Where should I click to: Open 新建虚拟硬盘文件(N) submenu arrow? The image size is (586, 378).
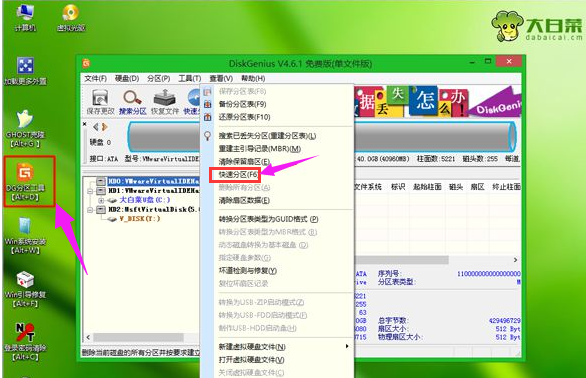[347, 346]
